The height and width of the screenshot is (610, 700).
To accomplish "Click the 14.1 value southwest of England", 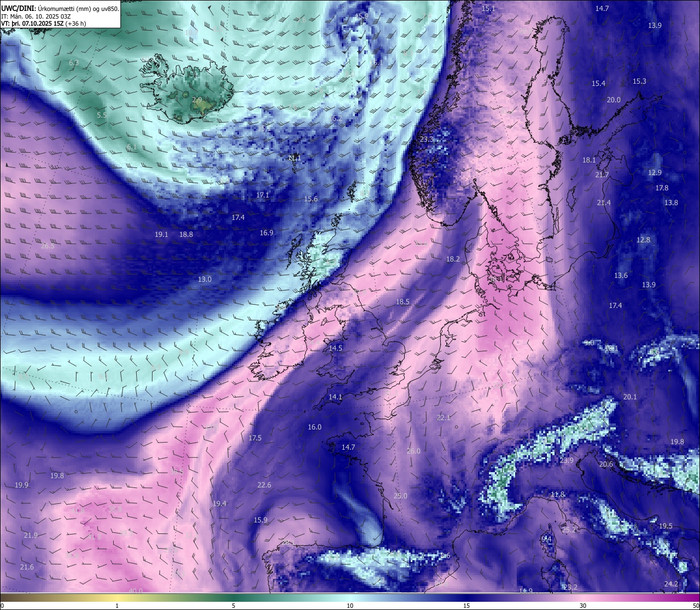I will click(335, 397).
